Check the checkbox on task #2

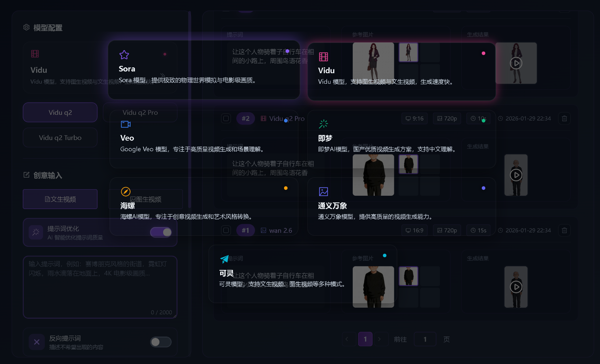click(x=226, y=118)
